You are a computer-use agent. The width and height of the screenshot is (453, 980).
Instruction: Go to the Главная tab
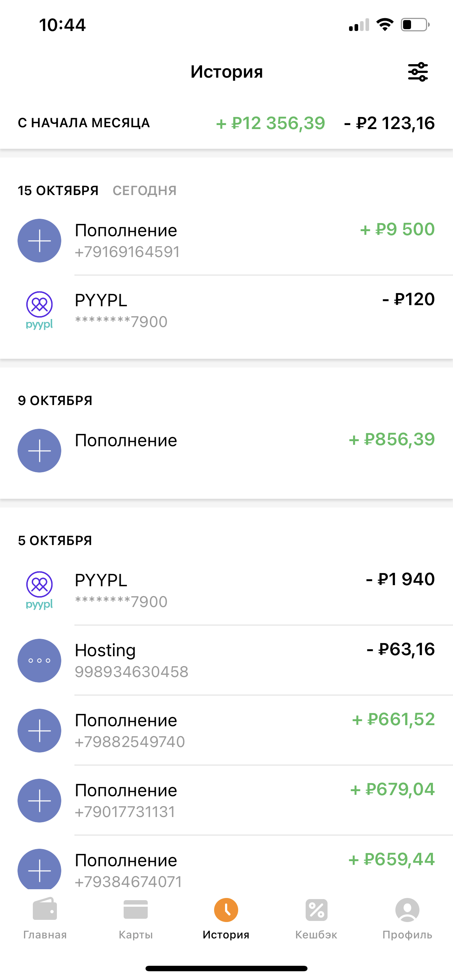pos(45,918)
